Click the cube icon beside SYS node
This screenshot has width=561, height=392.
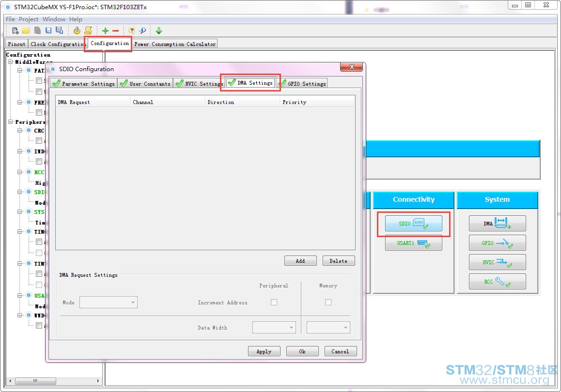[29, 211]
